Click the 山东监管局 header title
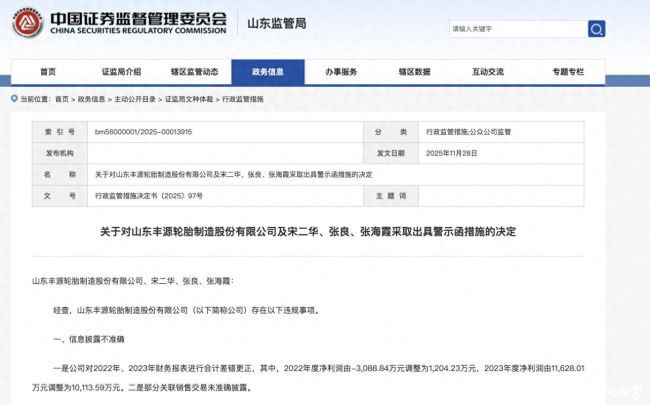The height and width of the screenshot is (405, 650). [x=285, y=23]
